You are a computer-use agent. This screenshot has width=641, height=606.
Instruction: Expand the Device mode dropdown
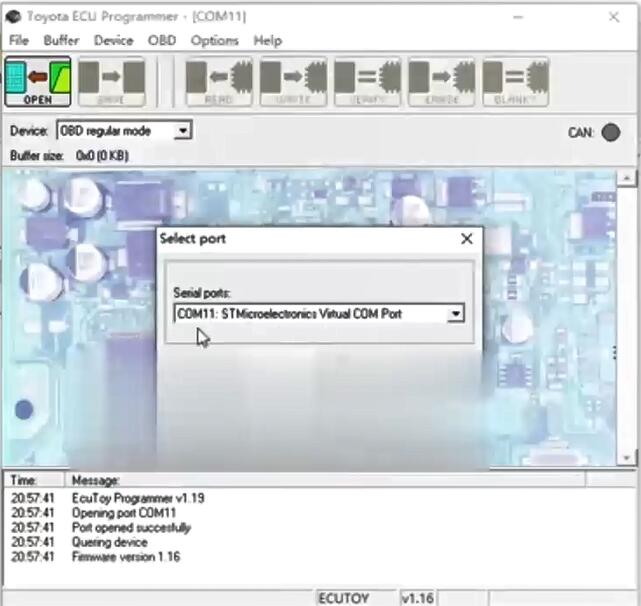click(183, 131)
